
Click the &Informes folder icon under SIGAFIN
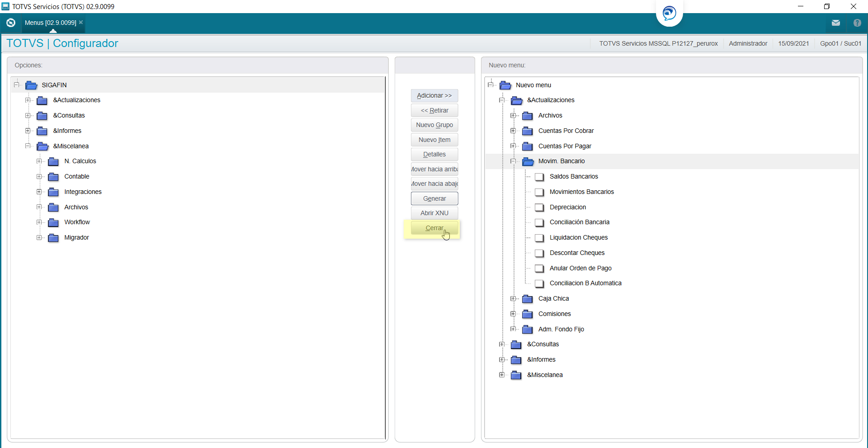click(42, 131)
